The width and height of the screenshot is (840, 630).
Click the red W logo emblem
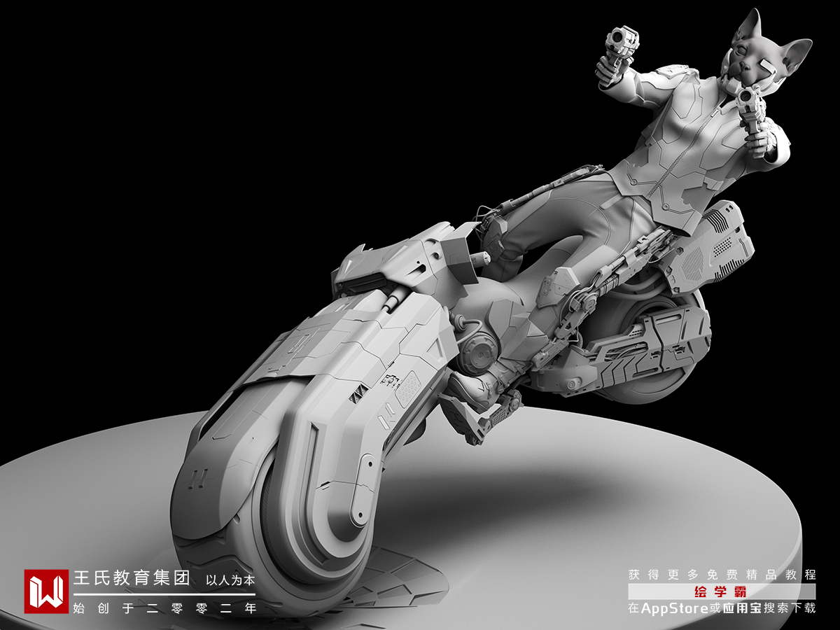pos(46,591)
